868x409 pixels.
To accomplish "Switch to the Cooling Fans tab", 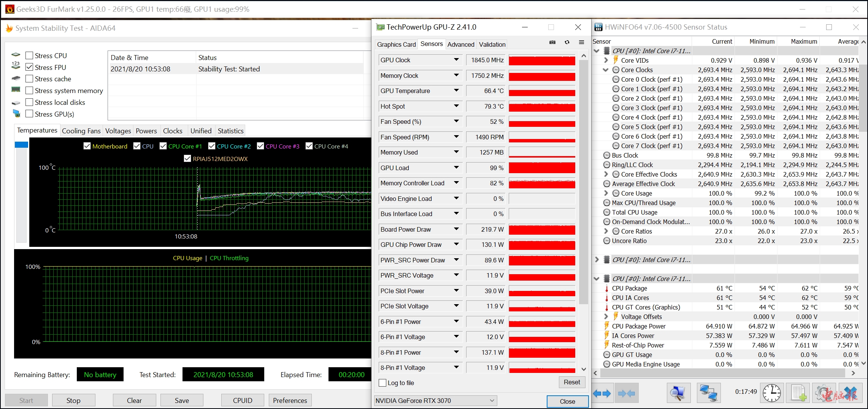I will tap(81, 131).
